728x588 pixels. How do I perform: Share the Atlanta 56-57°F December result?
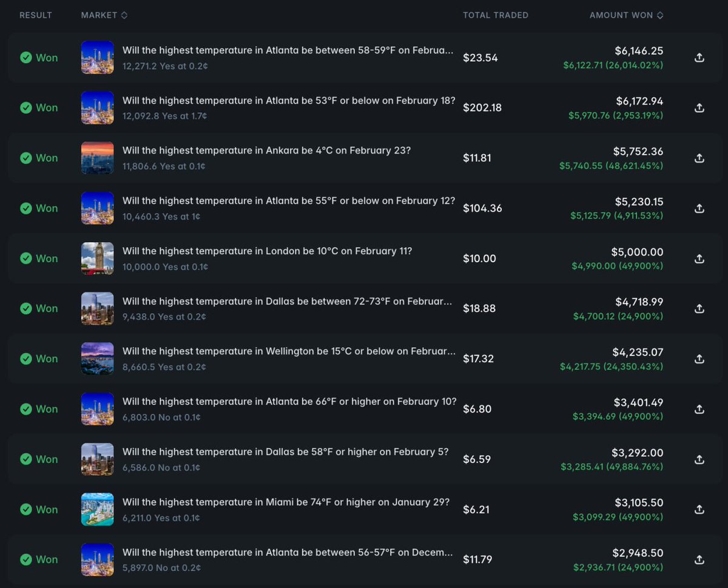(x=699, y=559)
